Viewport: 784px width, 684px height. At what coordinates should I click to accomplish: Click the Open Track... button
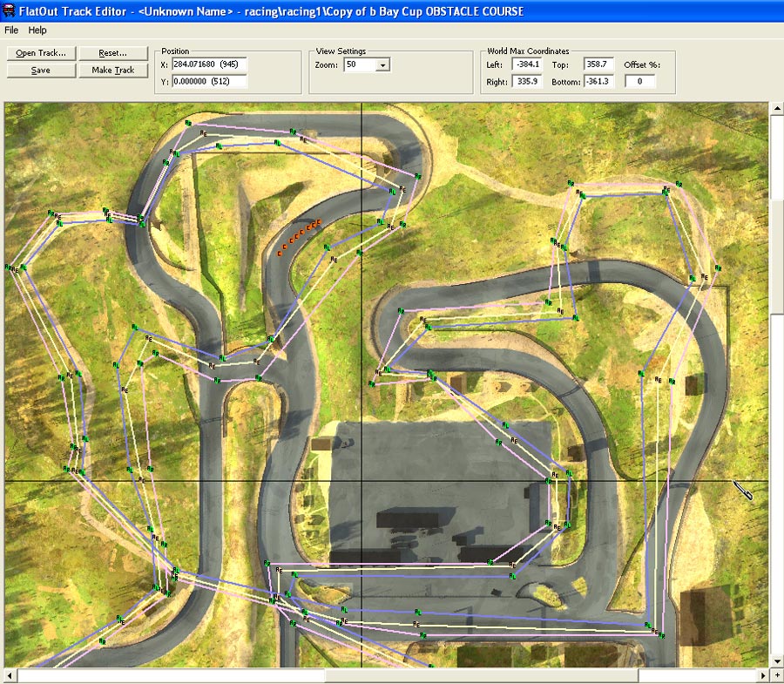coord(41,53)
